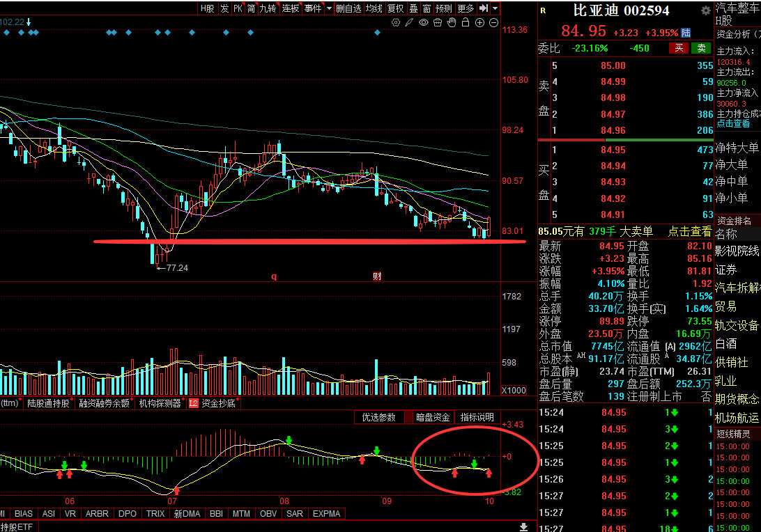Toggle the chart lock icon
Viewport: 761px width, 532px height.
(x=466, y=23)
